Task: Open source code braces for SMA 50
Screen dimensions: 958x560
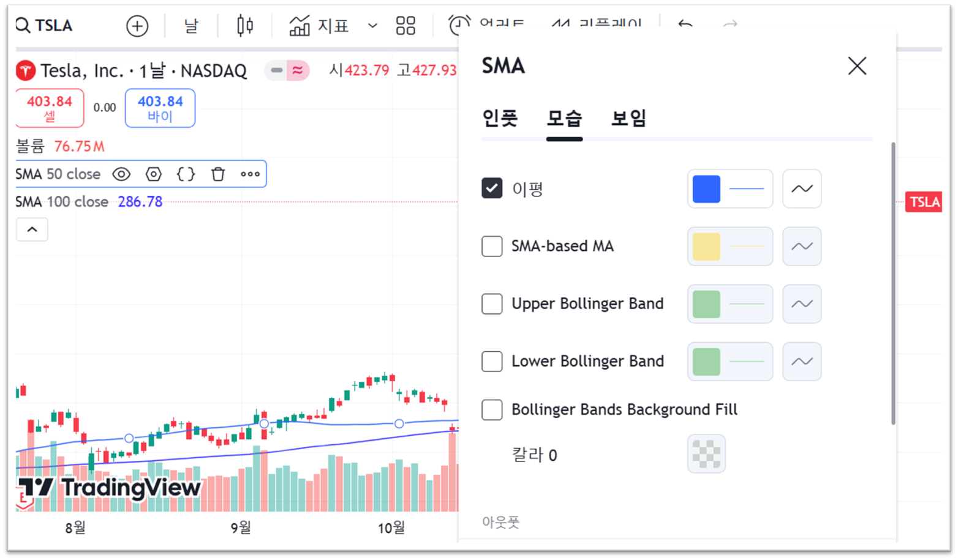Action: coord(186,174)
